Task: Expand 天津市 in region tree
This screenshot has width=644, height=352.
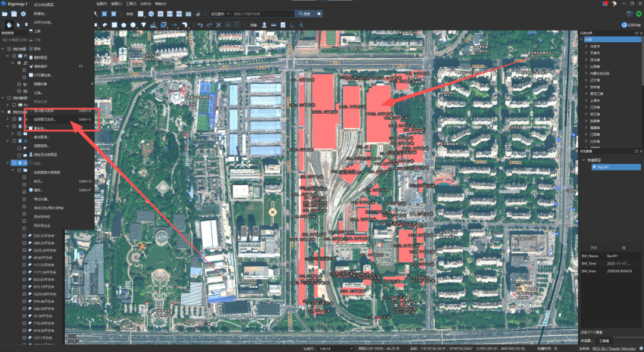Action: (x=586, y=53)
